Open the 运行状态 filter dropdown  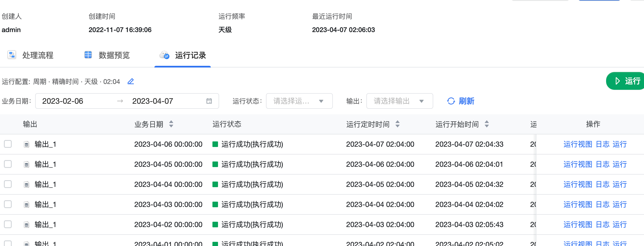pos(299,101)
